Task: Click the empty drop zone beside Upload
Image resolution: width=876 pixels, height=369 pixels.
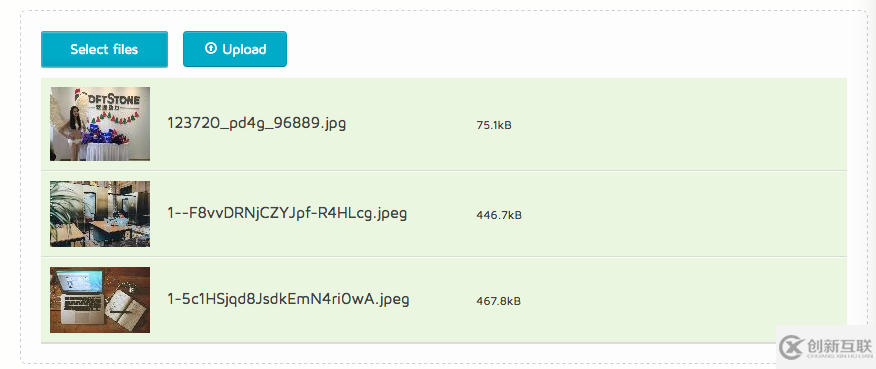Action: click(559, 49)
